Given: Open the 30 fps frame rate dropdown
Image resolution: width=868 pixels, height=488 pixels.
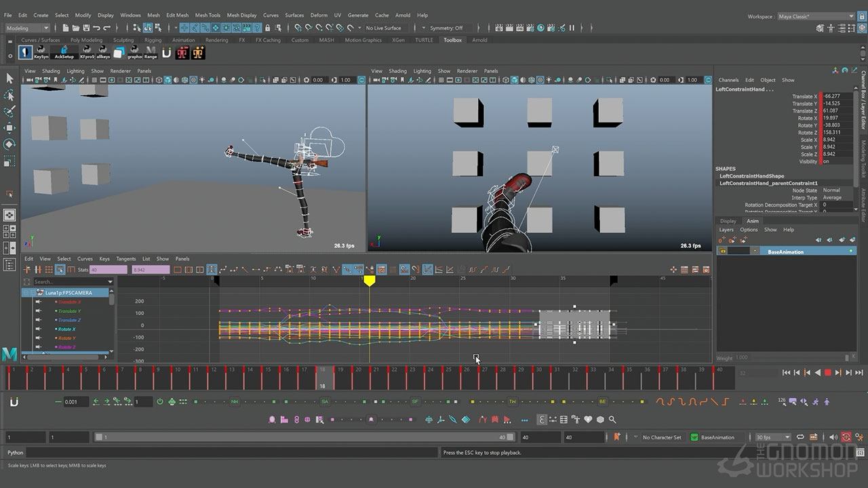Looking at the screenshot, I should (x=773, y=437).
